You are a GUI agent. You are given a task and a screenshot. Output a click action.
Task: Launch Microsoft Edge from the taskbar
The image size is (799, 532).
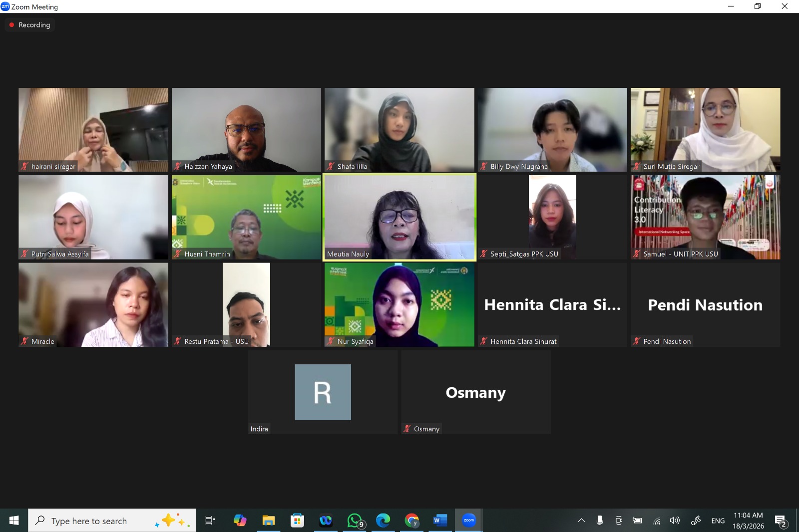(383, 521)
